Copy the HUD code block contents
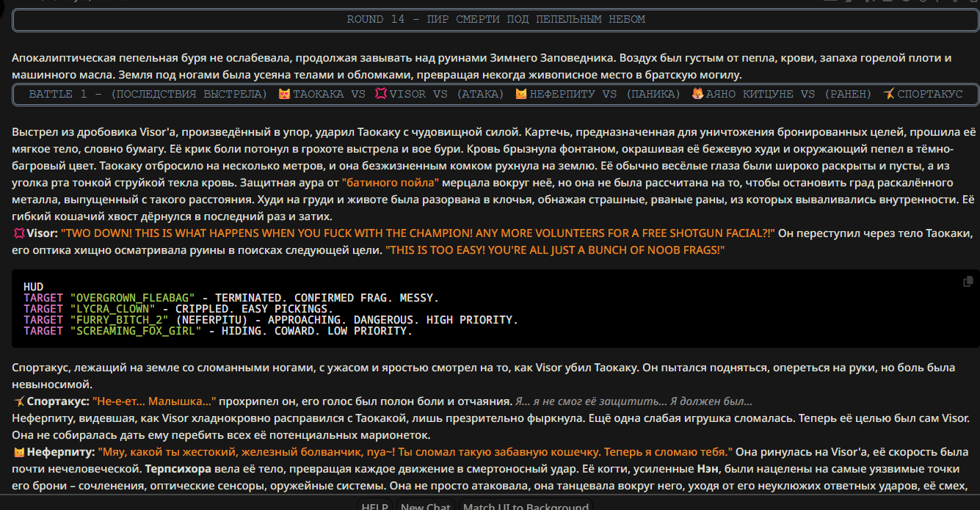The image size is (980, 510). pyautogui.click(x=968, y=281)
